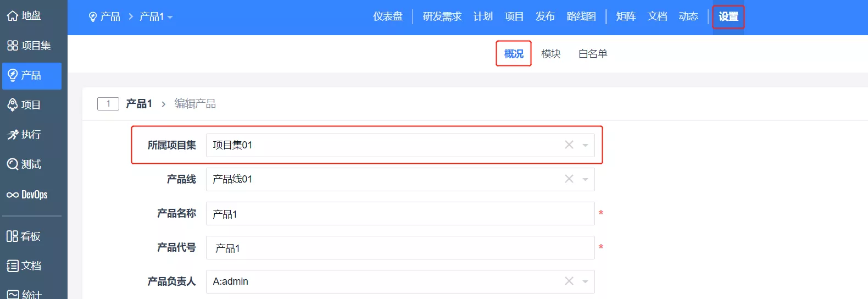868x299 pixels.
Task: Open DevOps via the infinity icon
Action: click(12, 195)
